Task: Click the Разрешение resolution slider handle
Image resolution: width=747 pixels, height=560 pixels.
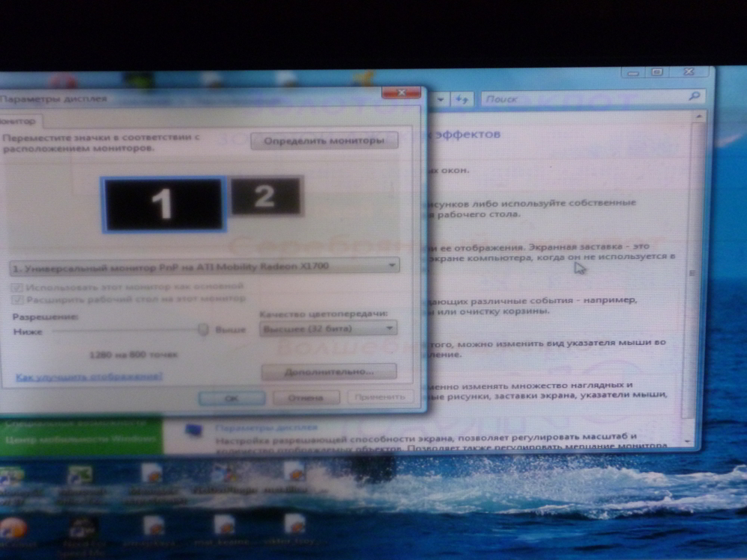Action: 202,329
